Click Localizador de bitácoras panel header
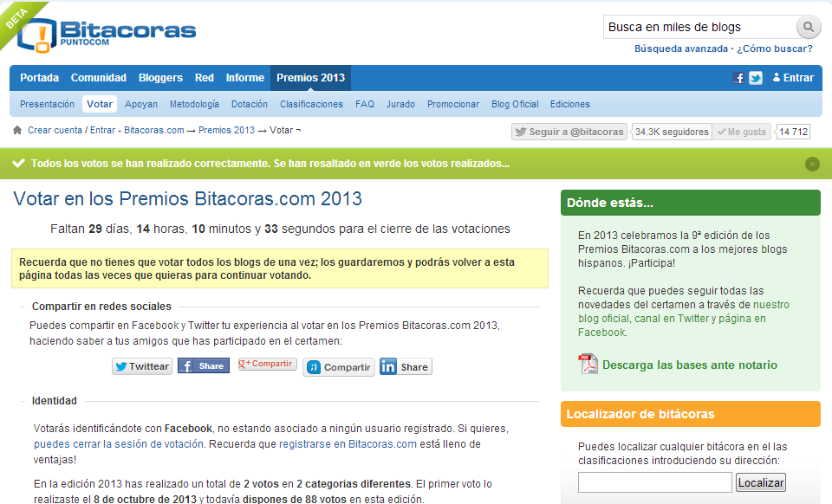The width and height of the screenshot is (832, 504). pyautogui.click(x=691, y=414)
